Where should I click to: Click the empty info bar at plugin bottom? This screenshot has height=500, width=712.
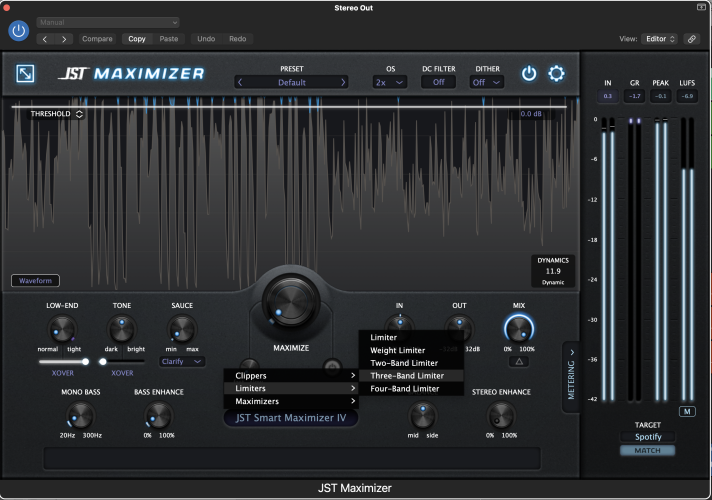click(292, 458)
